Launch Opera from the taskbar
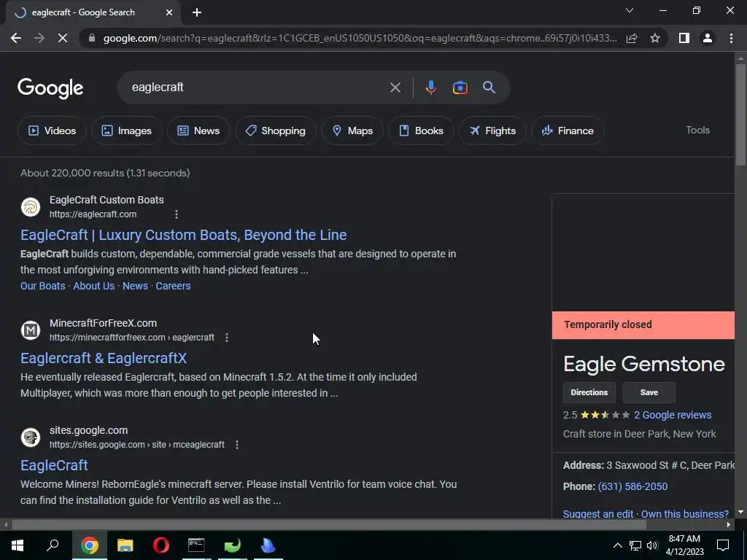The height and width of the screenshot is (560, 747). (x=161, y=545)
